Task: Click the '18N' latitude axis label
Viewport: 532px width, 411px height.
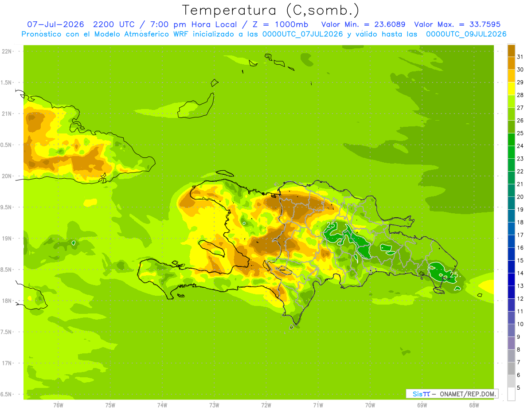Action: pos(7,301)
